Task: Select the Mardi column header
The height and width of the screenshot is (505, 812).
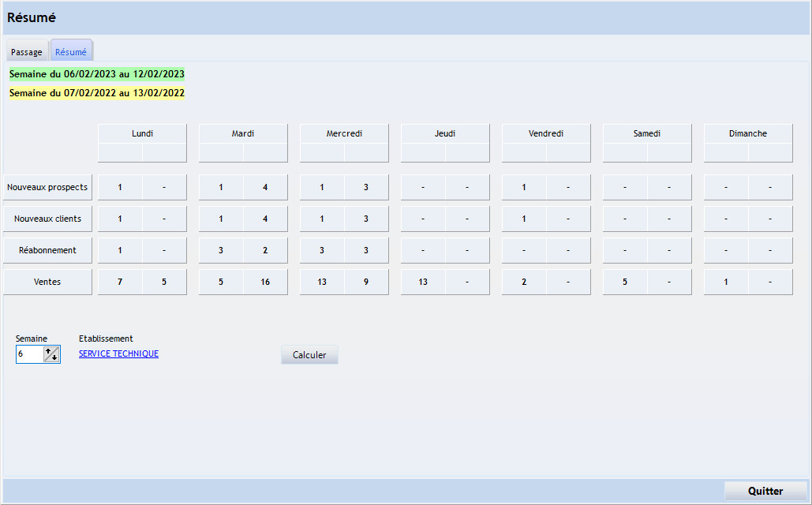Action: (242, 133)
